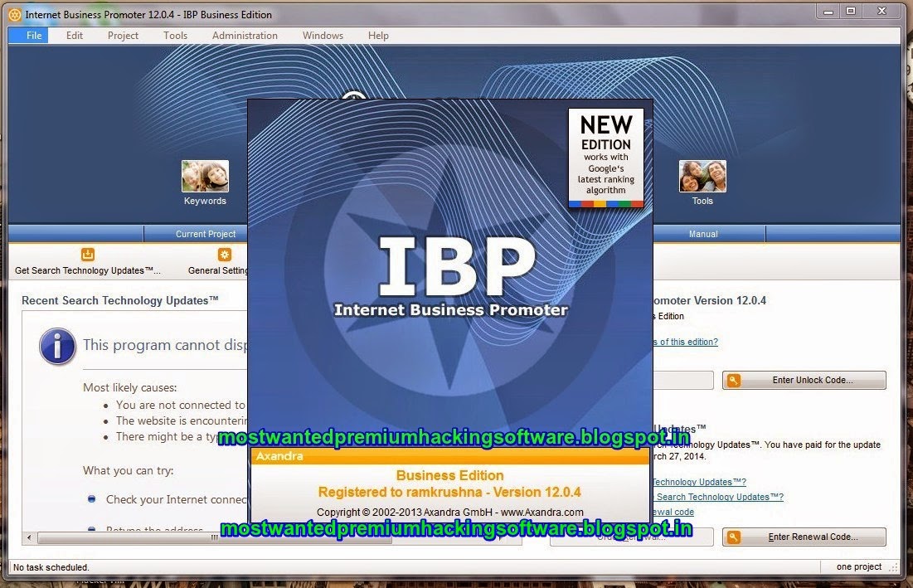Click 'Registered to ramkrushna - Version 12.0.4' text

pos(449,492)
